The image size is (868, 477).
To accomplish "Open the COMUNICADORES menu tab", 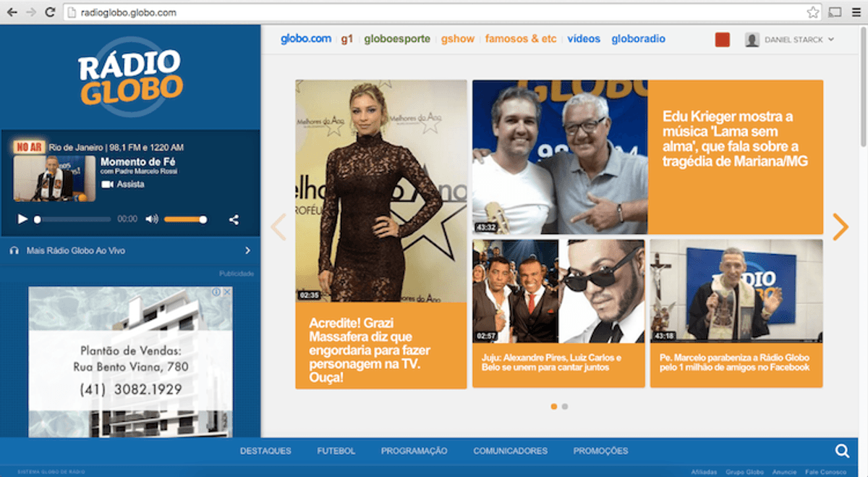I will click(x=511, y=451).
